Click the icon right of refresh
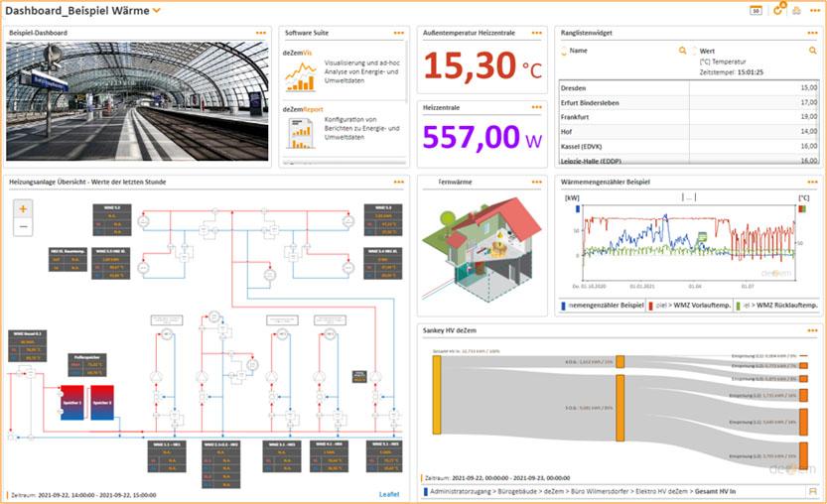Viewport: 827px width, 504px height. coord(796,10)
